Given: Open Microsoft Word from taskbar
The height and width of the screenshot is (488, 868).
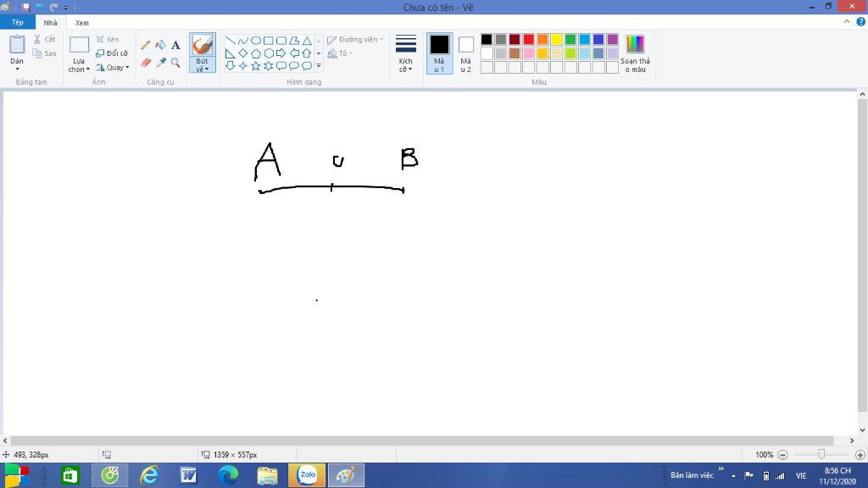Looking at the screenshot, I should click(x=188, y=475).
